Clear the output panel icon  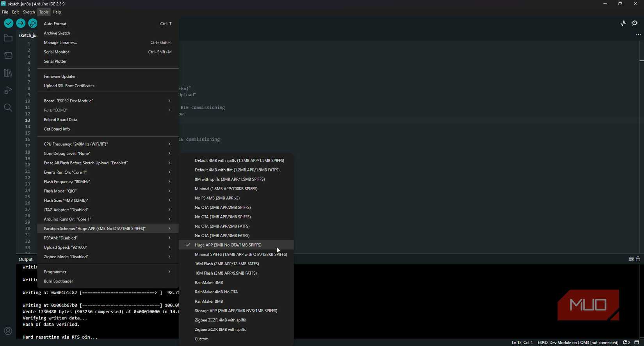coord(631,259)
